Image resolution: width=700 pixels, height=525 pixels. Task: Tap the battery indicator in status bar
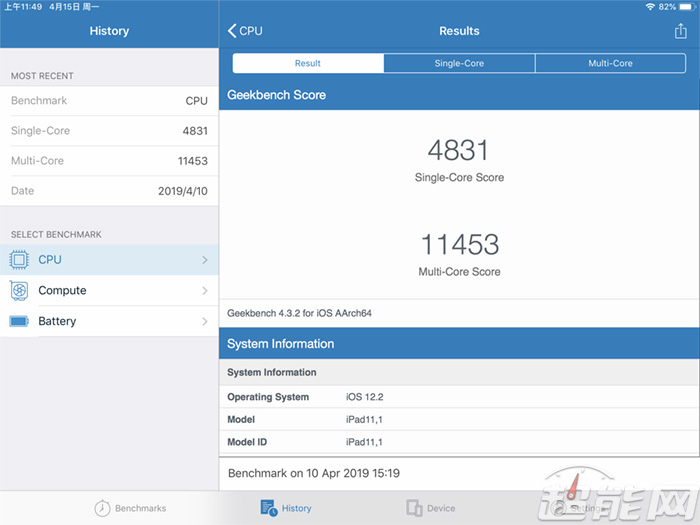685,7
